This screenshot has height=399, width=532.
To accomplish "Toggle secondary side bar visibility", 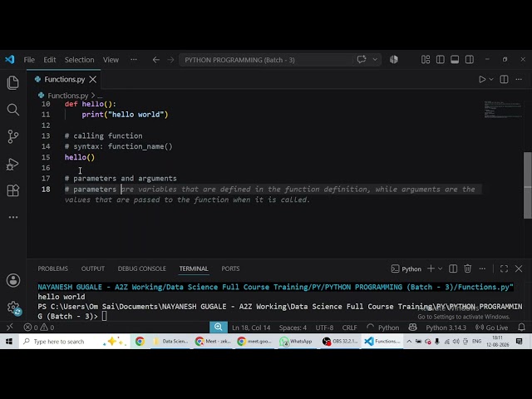I will [x=470, y=60].
